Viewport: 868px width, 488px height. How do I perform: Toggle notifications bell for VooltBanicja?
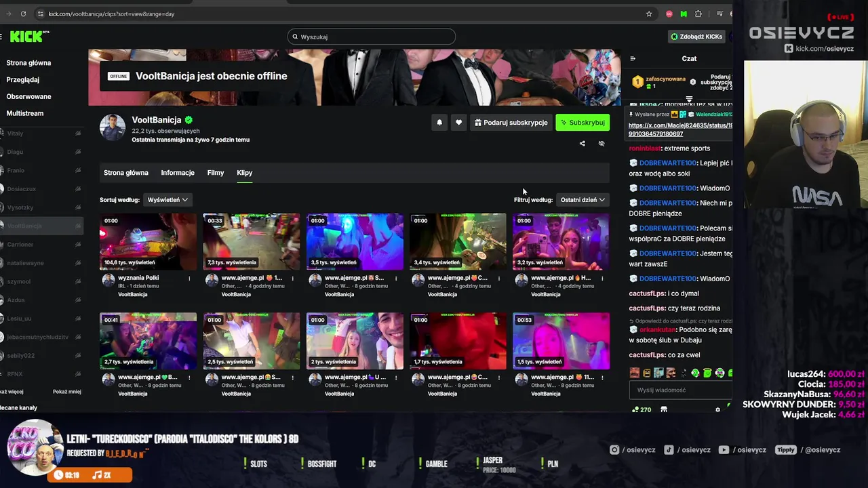coord(439,123)
